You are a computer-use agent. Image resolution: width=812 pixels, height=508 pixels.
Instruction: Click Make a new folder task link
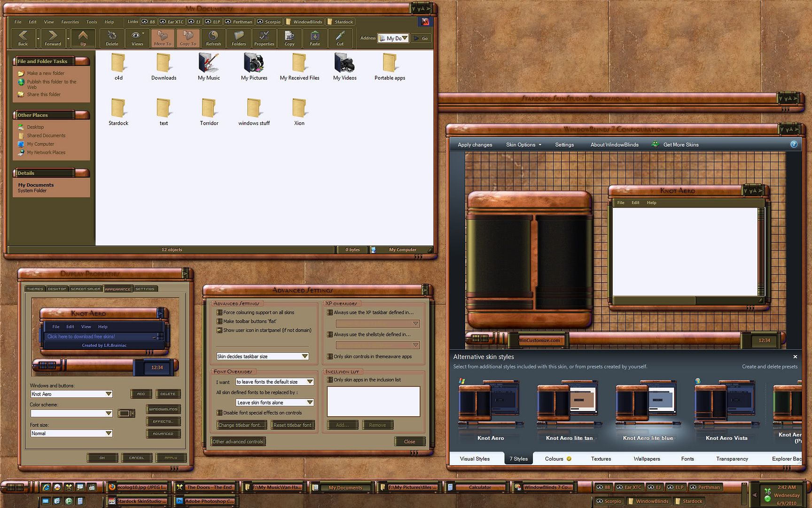point(46,73)
